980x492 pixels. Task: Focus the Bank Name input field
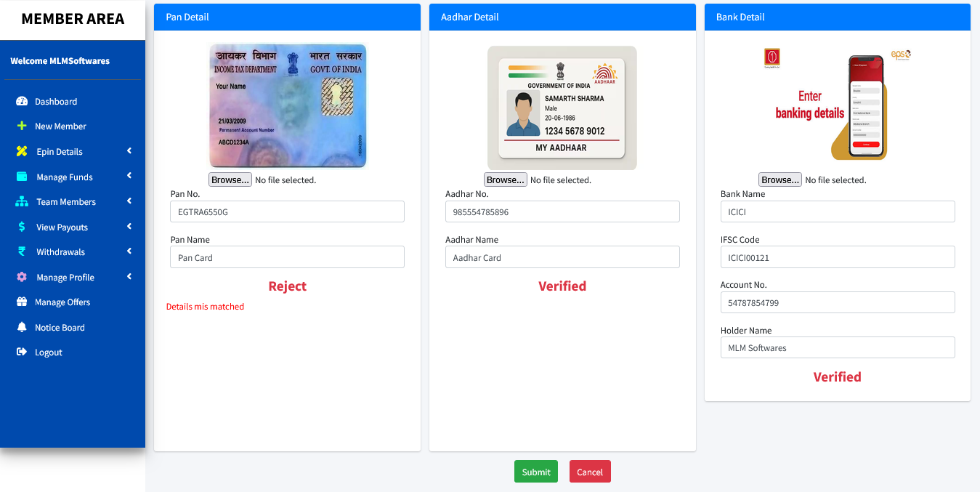tap(838, 211)
